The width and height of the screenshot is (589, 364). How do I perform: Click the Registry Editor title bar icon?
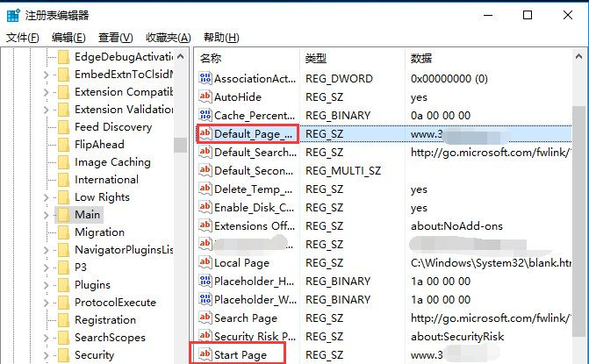[13, 15]
